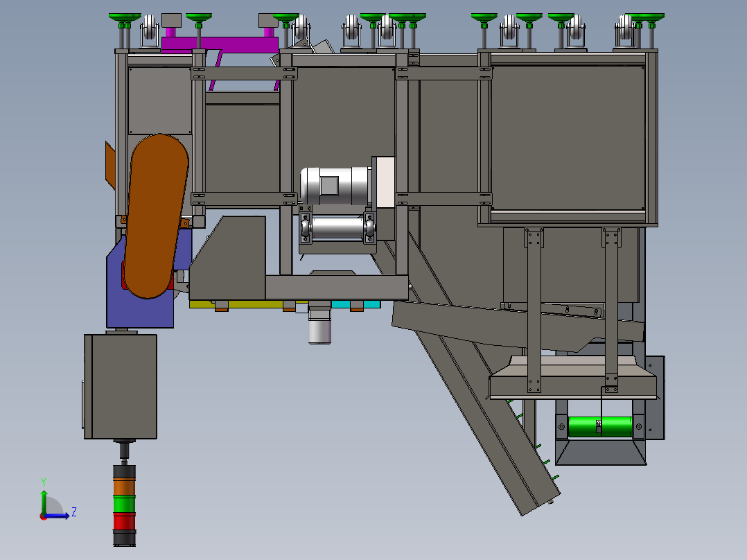
Task: Select the green roller cylinder
Action: pos(600,426)
